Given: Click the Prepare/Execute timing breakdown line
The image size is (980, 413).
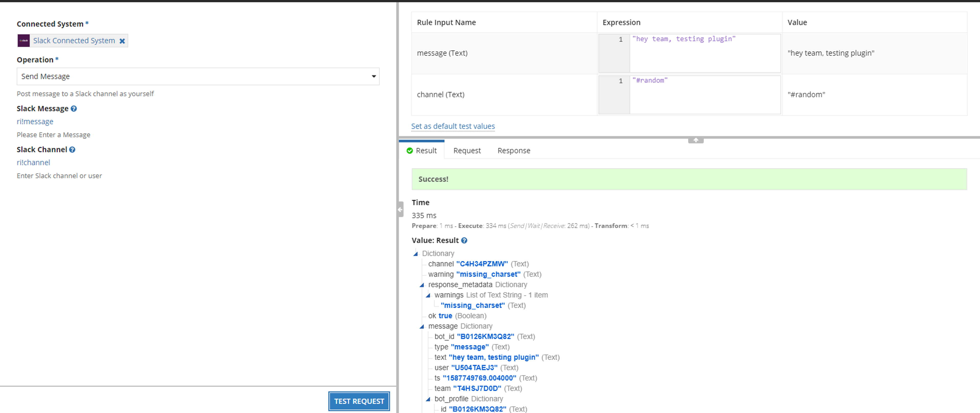Looking at the screenshot, I should pyautogui.click(x=530, y=226).
